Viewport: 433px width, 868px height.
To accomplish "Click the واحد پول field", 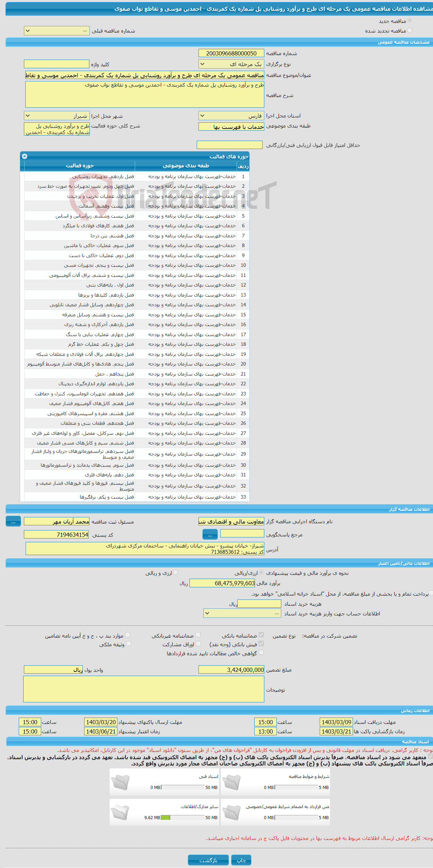I will (x=53, y=670).
